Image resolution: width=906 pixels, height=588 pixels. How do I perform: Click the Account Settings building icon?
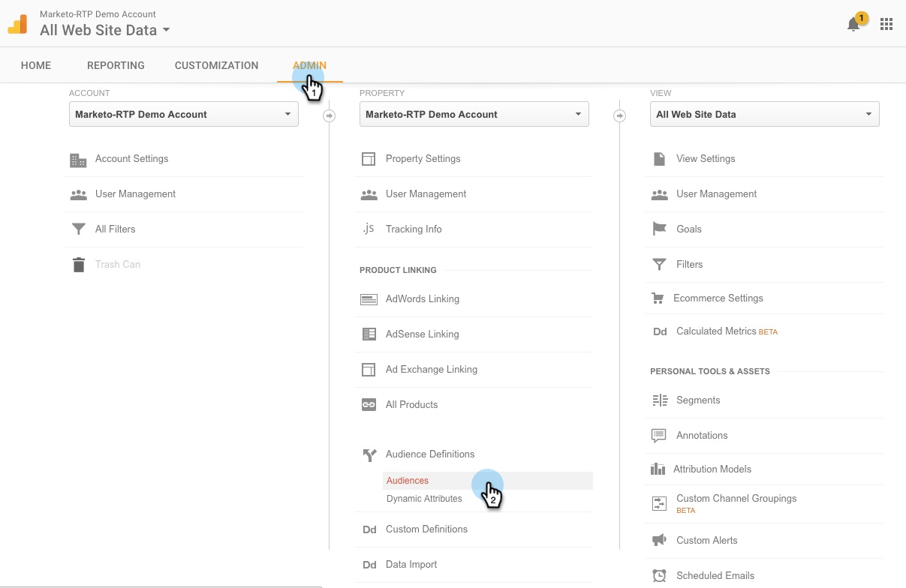(78, 160)
